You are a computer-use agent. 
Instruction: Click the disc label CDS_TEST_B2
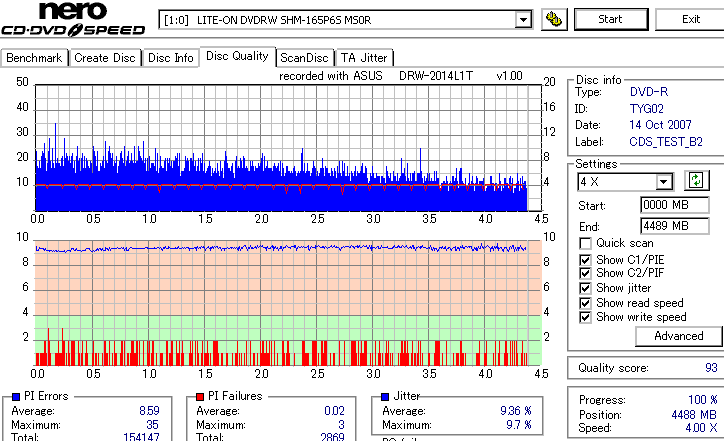tap(666, 142)
